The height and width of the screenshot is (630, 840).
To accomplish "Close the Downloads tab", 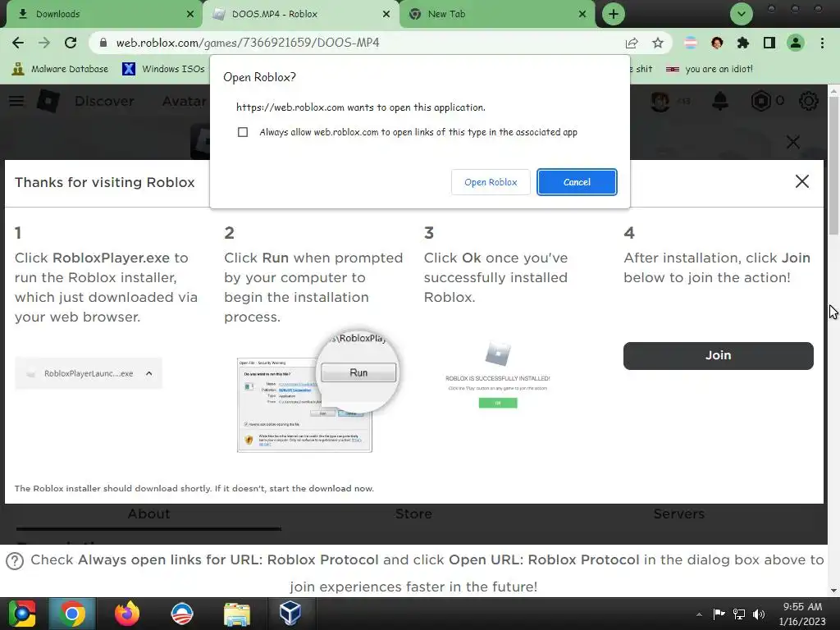I will (190, 14).
